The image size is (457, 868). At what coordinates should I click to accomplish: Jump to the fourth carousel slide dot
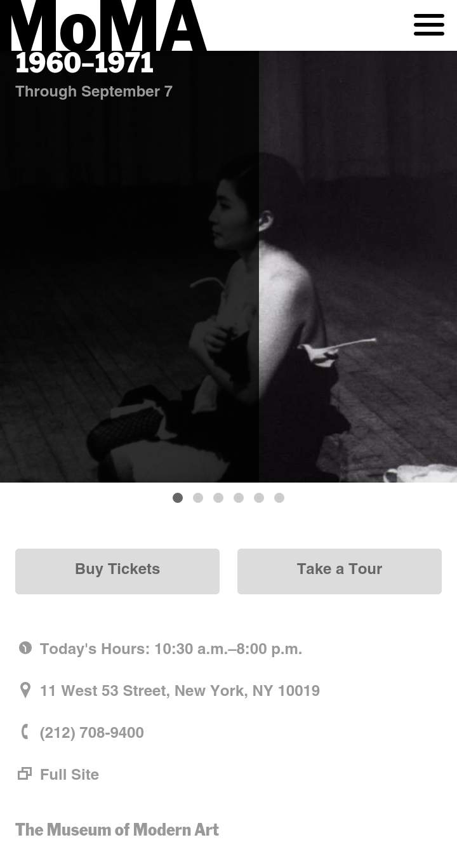(239, 498)
